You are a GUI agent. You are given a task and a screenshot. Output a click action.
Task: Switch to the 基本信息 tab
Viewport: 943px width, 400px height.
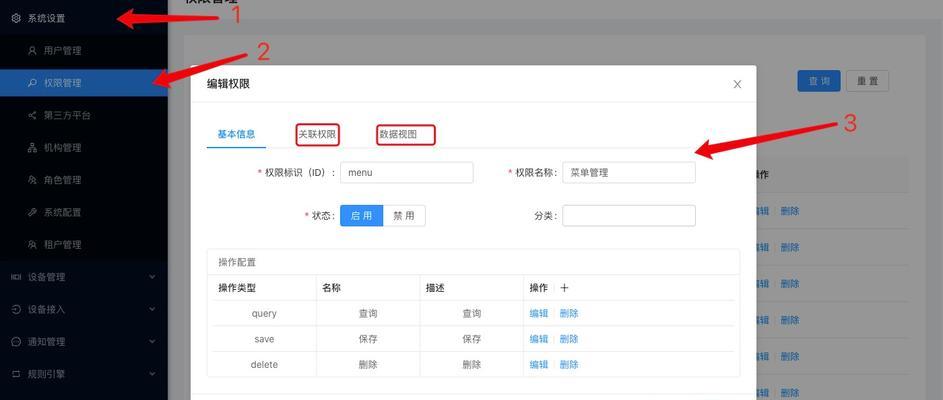click(236, 135)
